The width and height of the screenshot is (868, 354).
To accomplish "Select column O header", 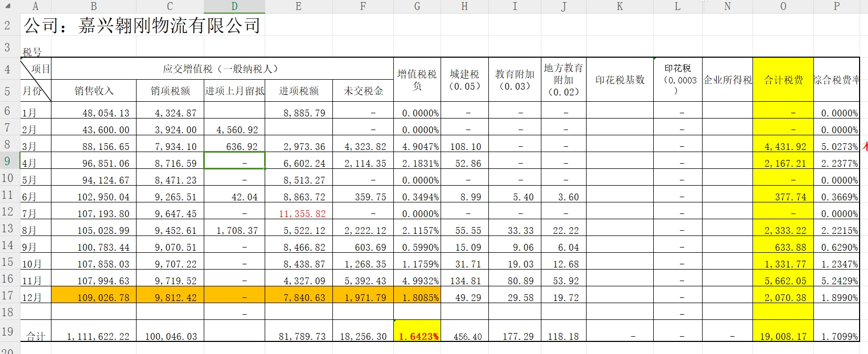I will click(783, 6).
